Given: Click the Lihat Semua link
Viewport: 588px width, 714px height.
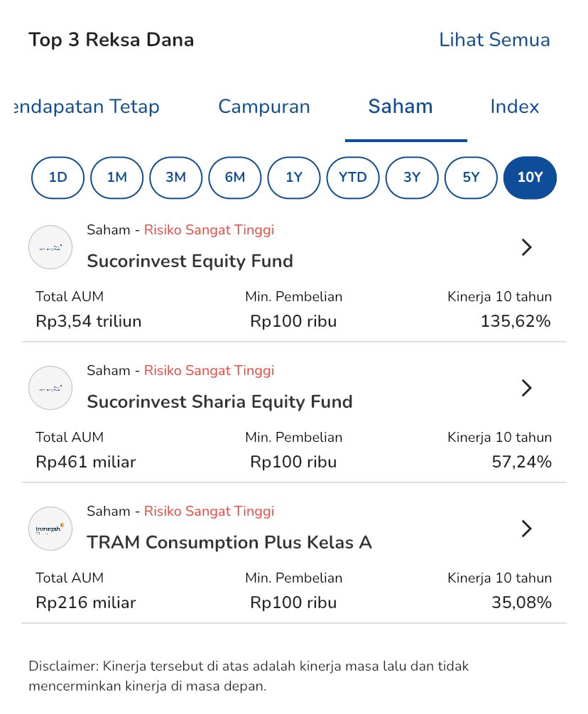Looking at the screenshot, I should click(x=494, y=39).
